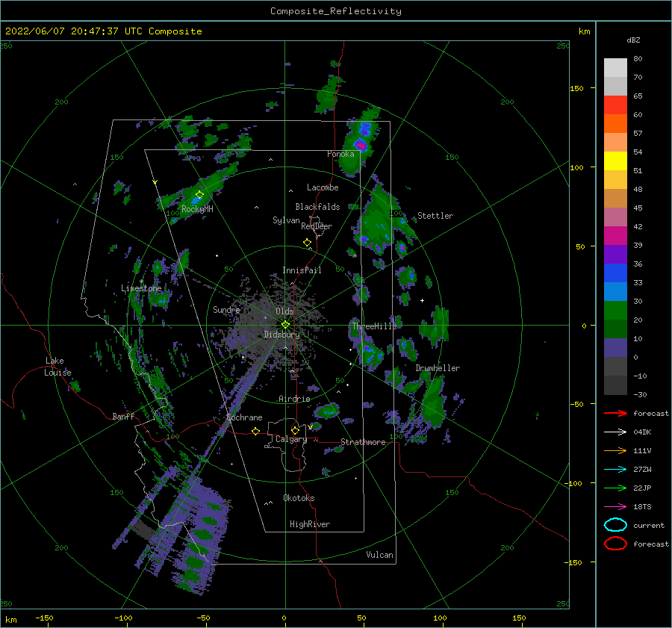Screen dimensions: 672x628
Task: Select the Banff label
Action: point(123,416)
